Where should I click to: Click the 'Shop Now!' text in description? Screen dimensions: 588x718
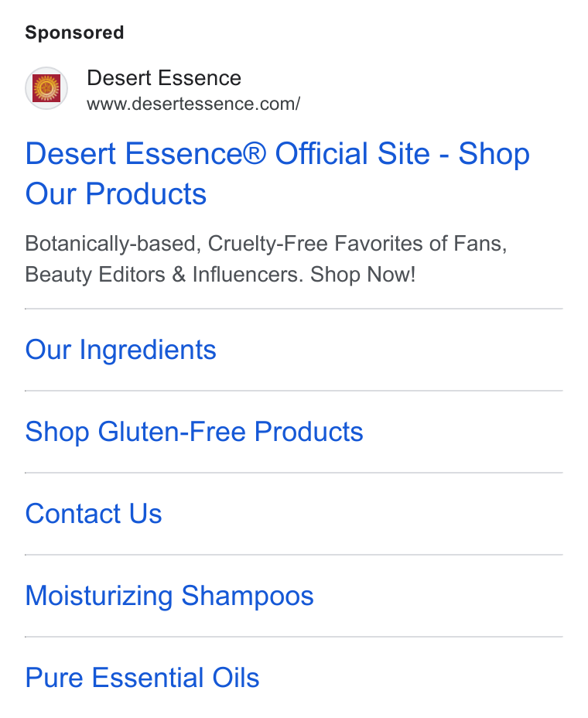coord(363,275)
